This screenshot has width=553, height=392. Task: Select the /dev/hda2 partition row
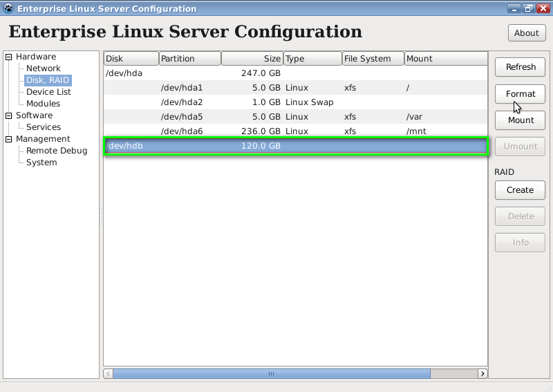(x=296, y=102)
